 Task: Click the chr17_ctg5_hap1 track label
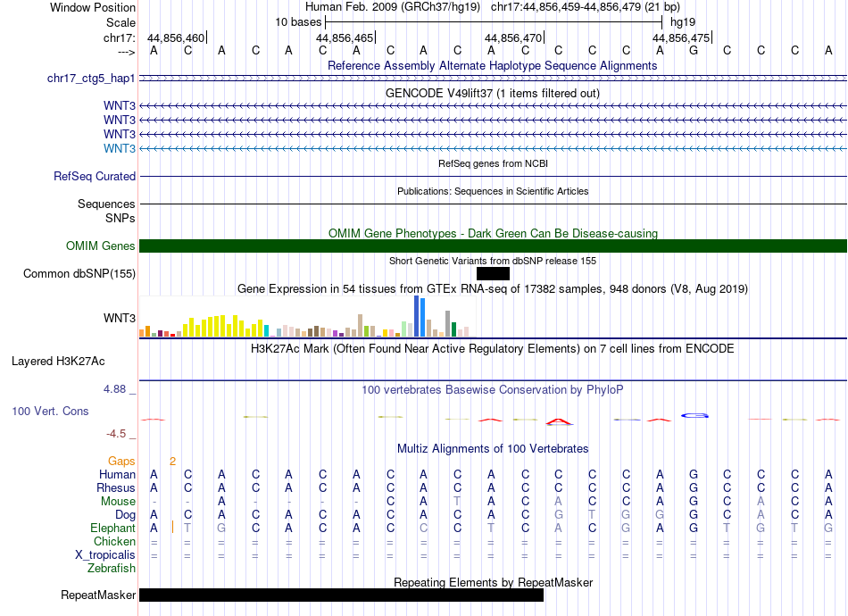pyautogui.click(x=91, y=79)
